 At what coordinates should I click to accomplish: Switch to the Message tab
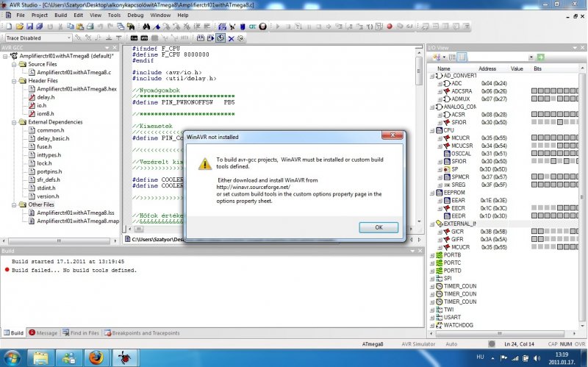coord(43,333)
